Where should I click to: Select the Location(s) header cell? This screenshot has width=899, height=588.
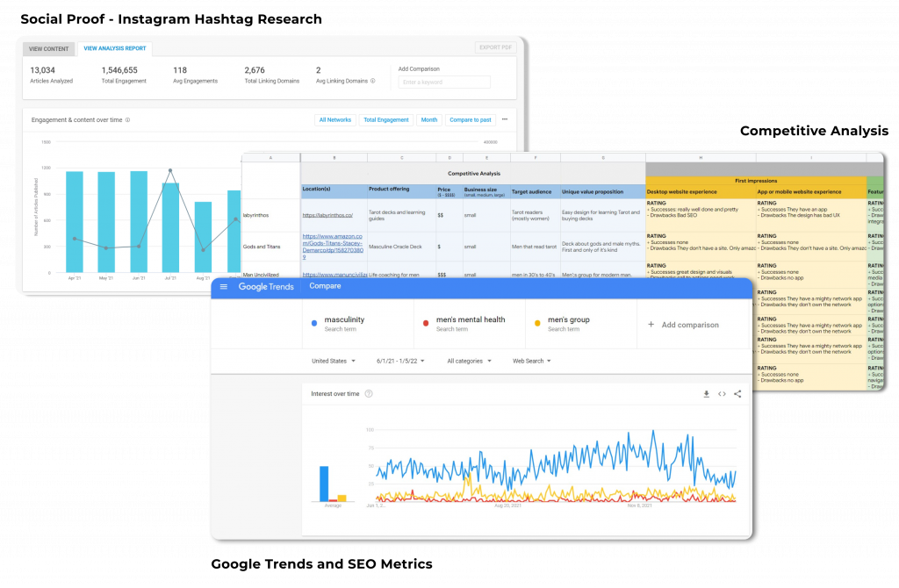click(x=334, y=191)
